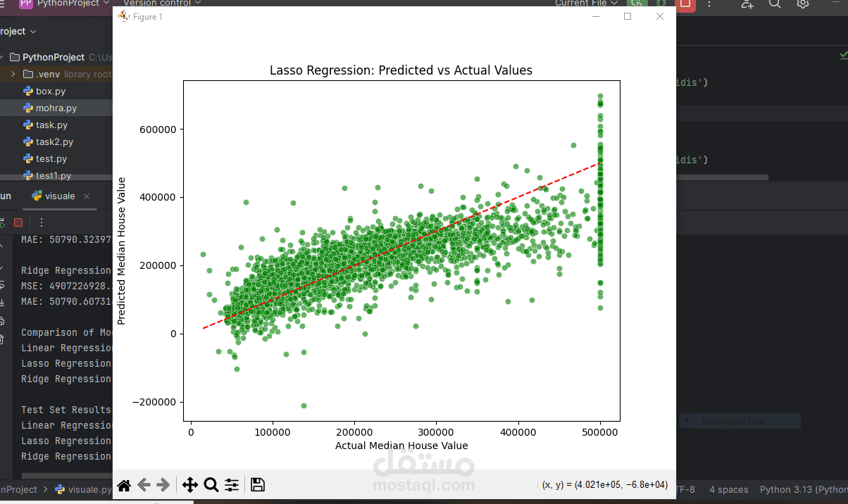
Task: Open test1.py in the project tree
Action: tap(54, 175)
